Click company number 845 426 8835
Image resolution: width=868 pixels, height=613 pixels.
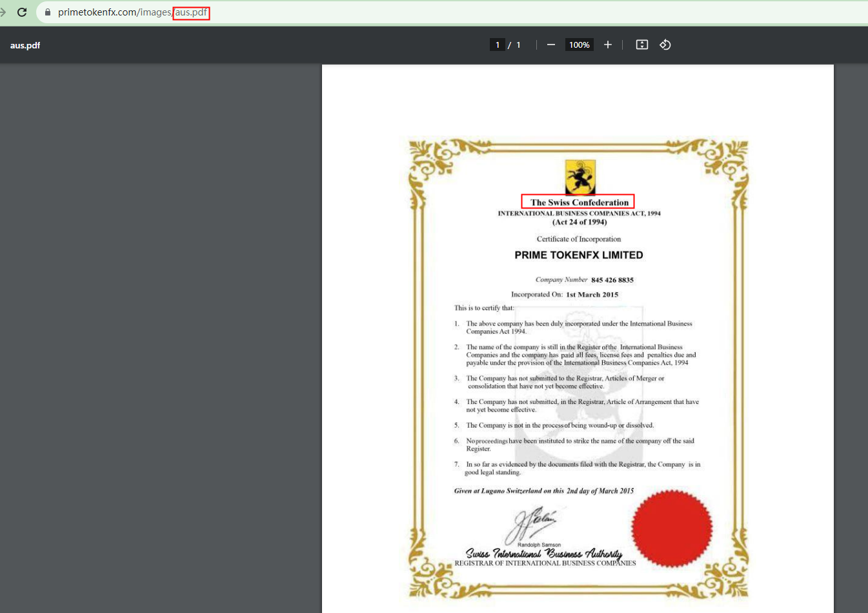click(x=612, y=280)
